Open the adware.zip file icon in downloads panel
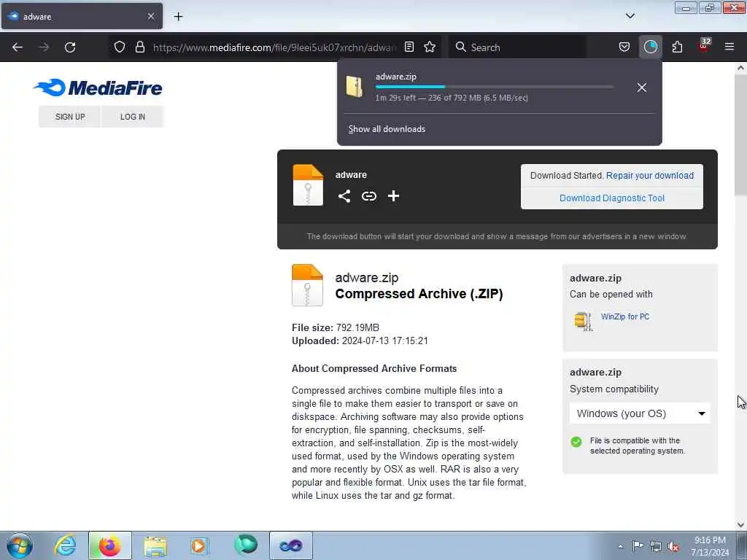Viewport: 747px width, 560px height. (x=355, y=87)
